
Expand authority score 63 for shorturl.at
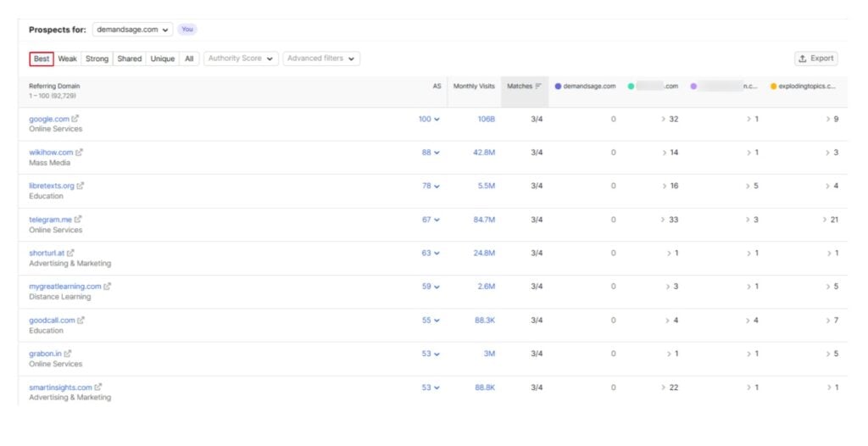tap(431, 253)
